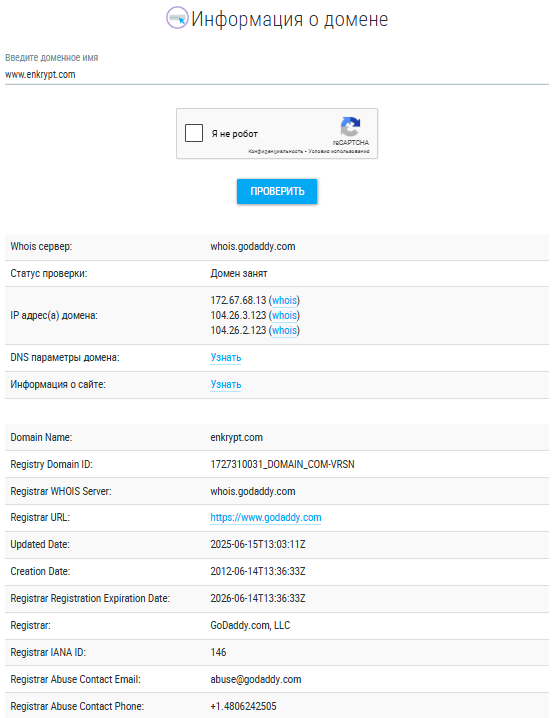Click the "Registrar IANA ID:" label
Image resolution: width=558 pixels, height=718 pixels.
(x=48, y=653)
